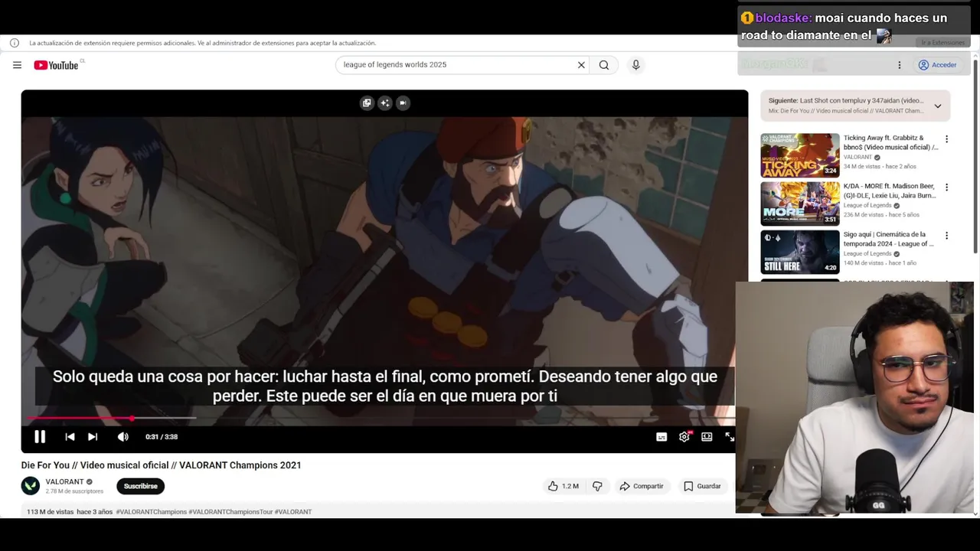Pause the video
The width and height of the screenshot is (980, 551).
tap(40, 436)
